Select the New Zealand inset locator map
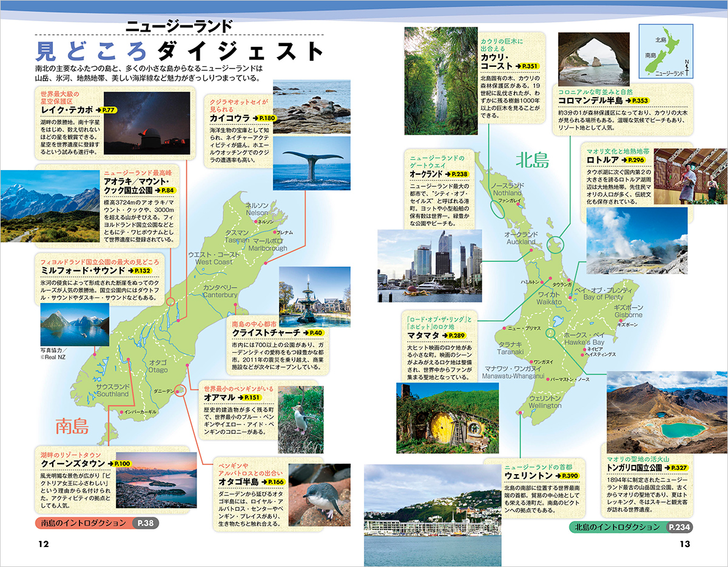The height and width of the screenshot is (567, 728). point(666,52)
